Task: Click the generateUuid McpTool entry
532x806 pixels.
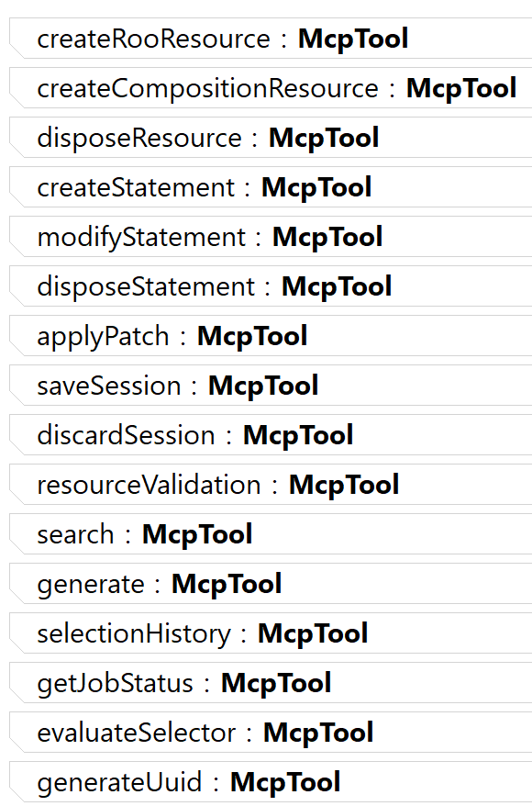Action: (271, 782)
